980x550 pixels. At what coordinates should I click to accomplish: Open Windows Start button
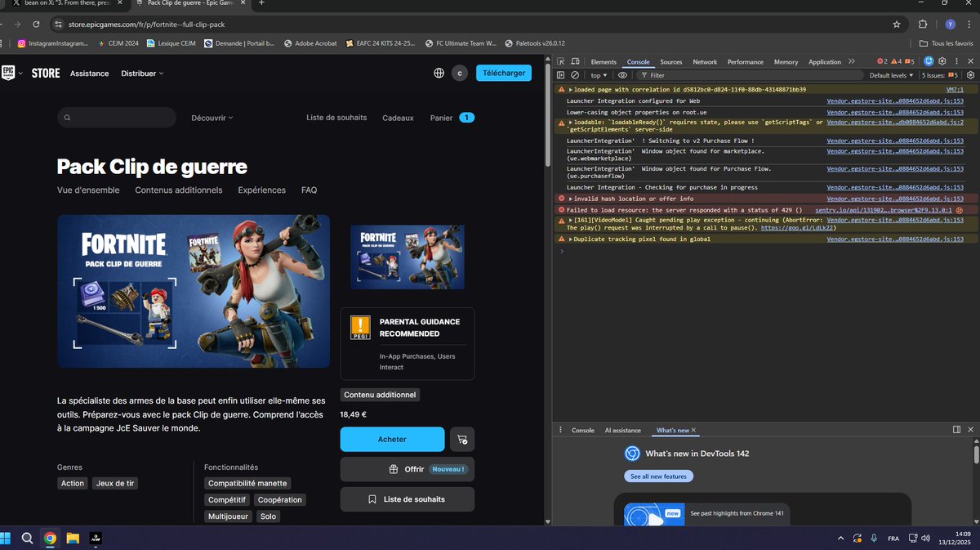point(7,539)
